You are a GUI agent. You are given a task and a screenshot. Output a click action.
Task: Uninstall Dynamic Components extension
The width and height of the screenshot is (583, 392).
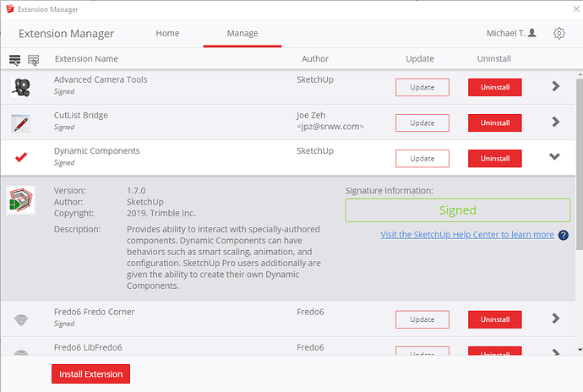[x=495, y=159]
